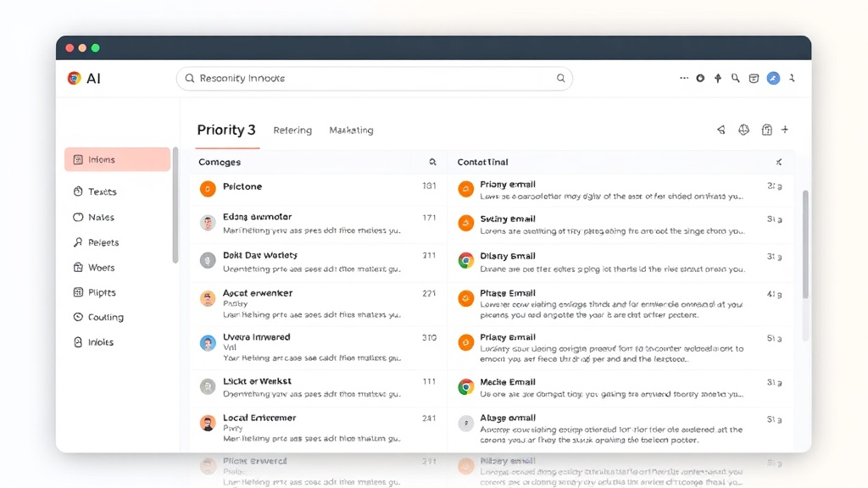Click the right-side vertical scrollbar
The height and width of the screenshot is (488, 868).
[x=805, y=244]
